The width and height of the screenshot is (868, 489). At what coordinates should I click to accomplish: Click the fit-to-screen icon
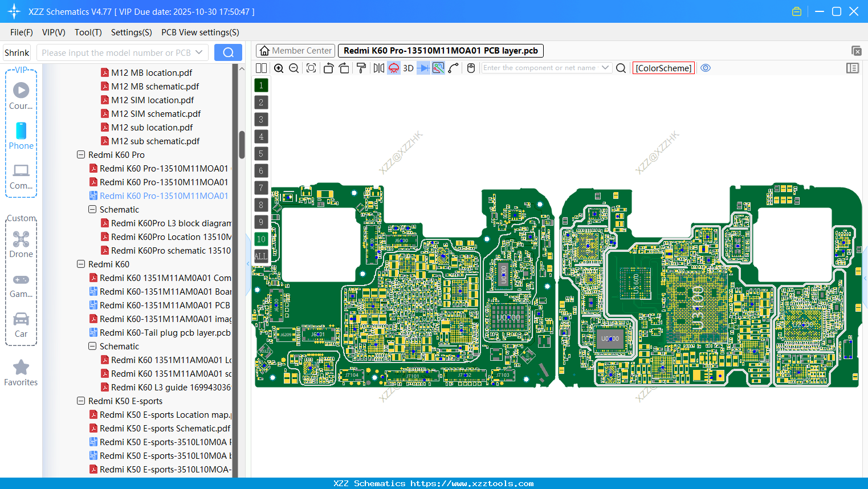point(311,68)
